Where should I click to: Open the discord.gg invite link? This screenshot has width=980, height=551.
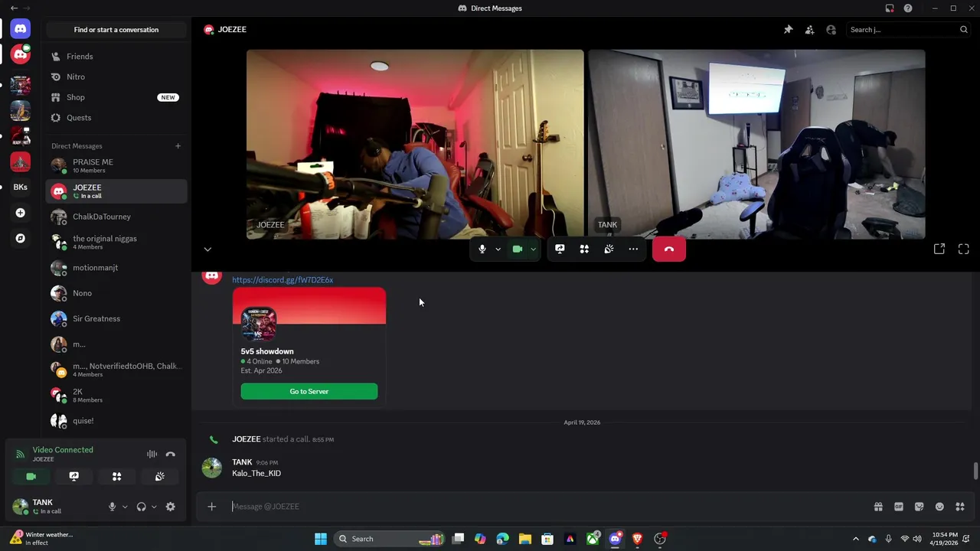pos(283,280)
